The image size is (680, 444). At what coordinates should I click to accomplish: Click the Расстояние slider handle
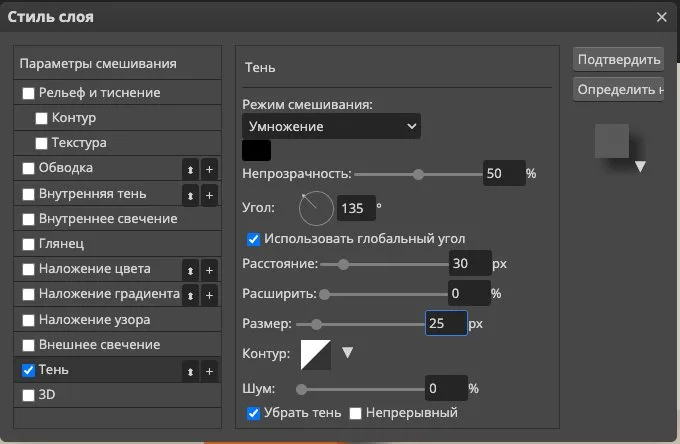[343, 264]
